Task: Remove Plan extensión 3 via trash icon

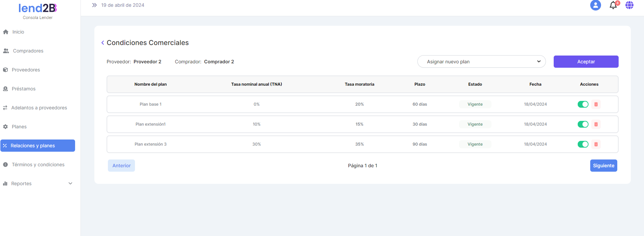Action: click(x=596, y=144)
